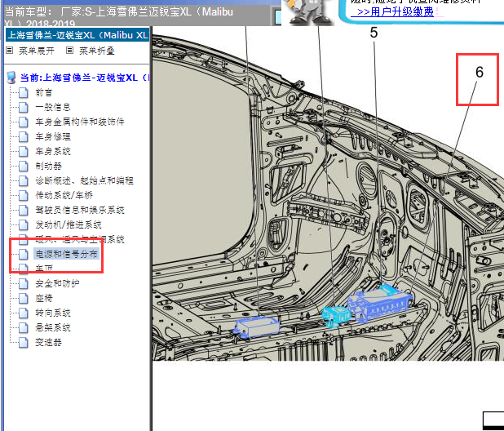Select 车身修理 in the tree
Image resolution: width=504 pixels, height=431 pixels.
[53, 136]
